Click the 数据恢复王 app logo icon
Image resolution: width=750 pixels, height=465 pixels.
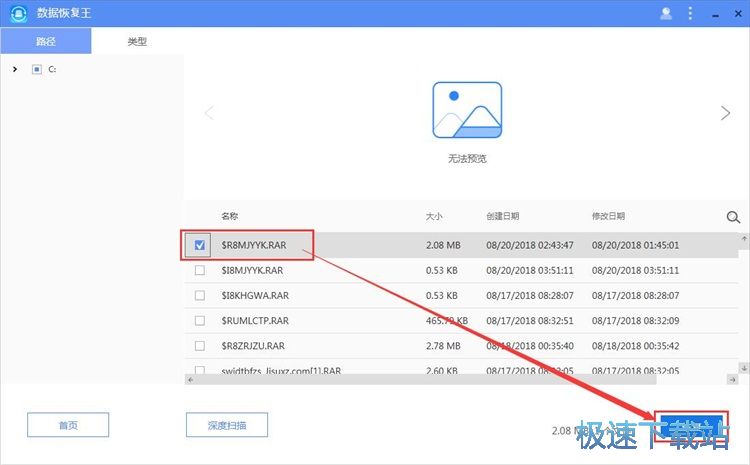tap(19, 13)
